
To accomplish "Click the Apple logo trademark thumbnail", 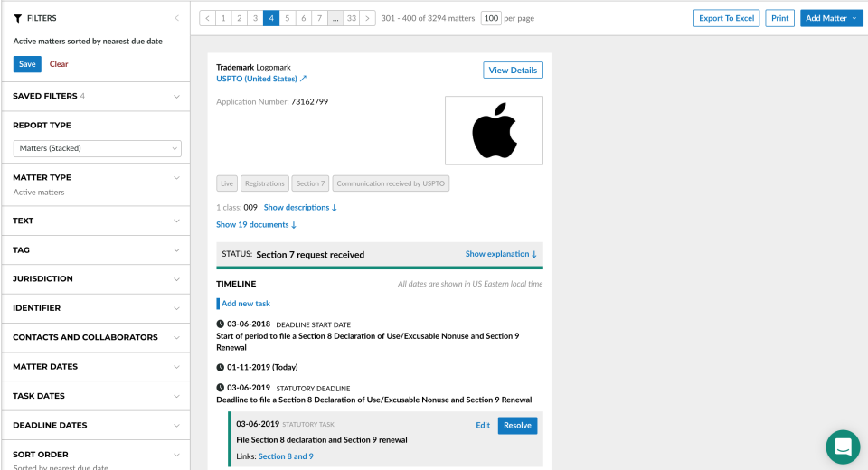I will pyautogui.click(x=494, y=131).
